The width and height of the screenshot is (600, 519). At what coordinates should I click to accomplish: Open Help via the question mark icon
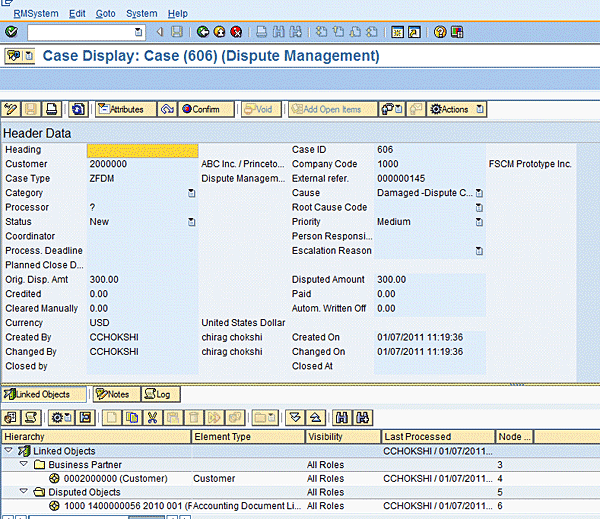point(440,32)
